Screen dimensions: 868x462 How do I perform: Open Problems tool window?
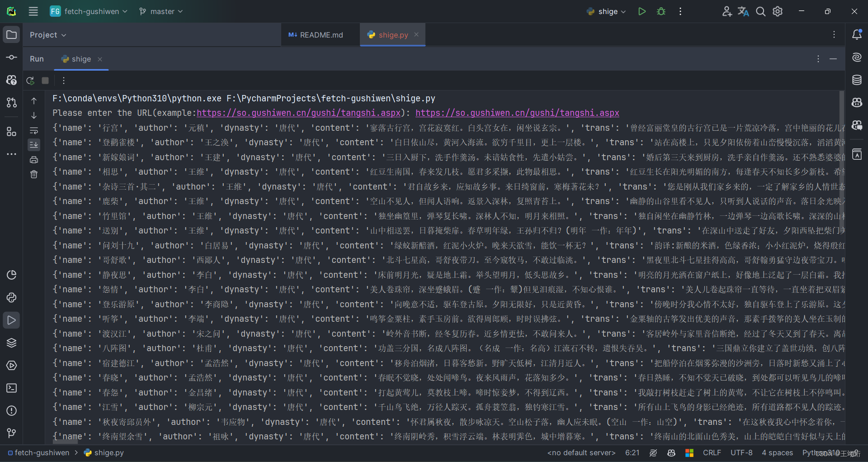pyautogui.click(x=12, y=410)
